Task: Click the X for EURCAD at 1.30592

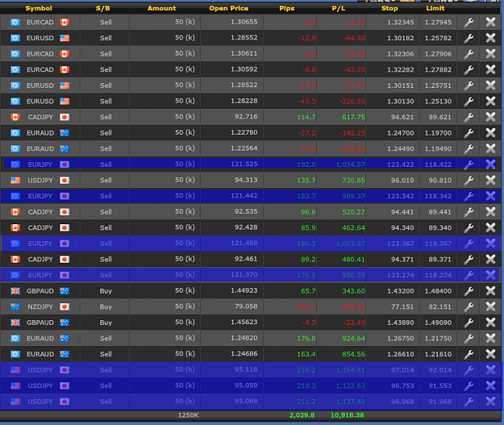Action: click(490, 69)
